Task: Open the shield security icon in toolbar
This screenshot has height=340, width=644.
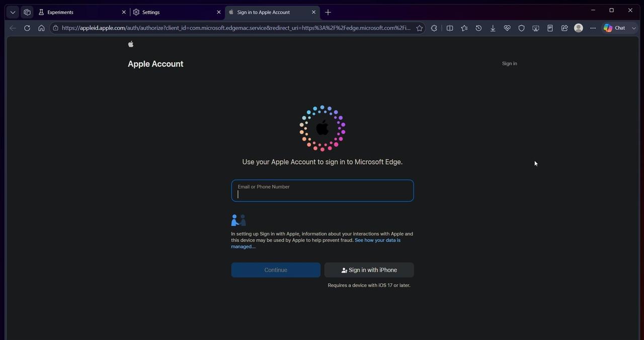Action: [x=522, y=28]
